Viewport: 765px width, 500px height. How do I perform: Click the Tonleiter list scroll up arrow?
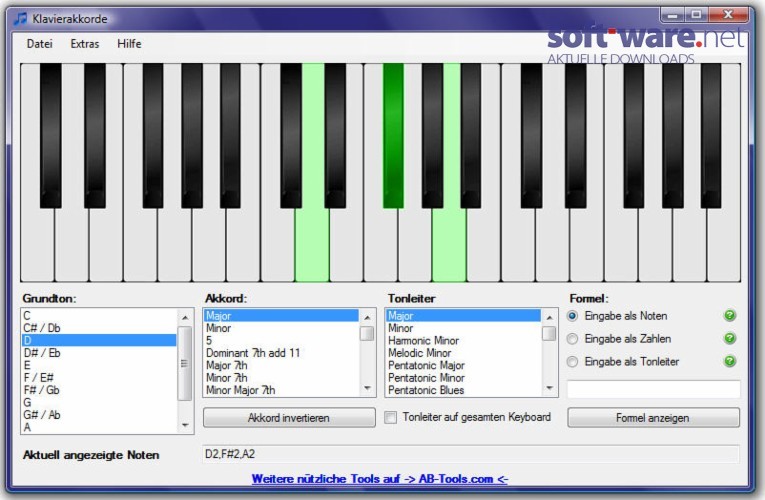pos(550,318)
